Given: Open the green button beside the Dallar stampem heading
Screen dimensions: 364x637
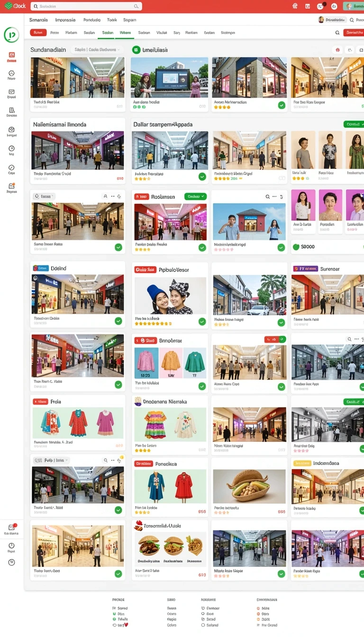Looking at the screenshot, I should coord(354,124).
